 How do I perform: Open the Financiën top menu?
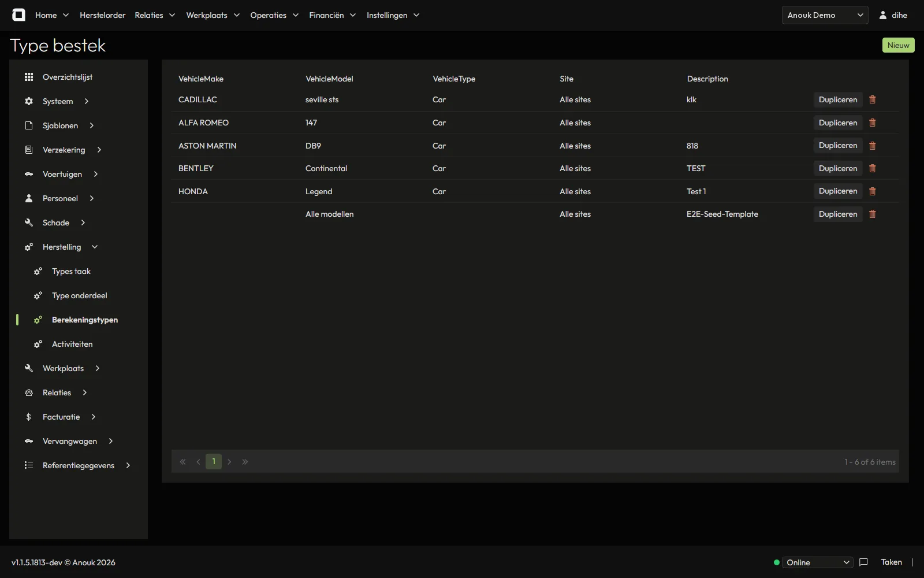332,15
